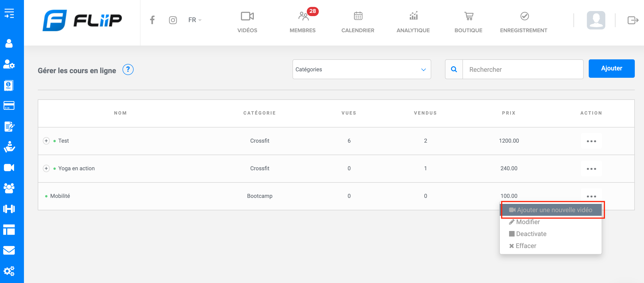Click the user profile avatar

[x=596, y=20]
